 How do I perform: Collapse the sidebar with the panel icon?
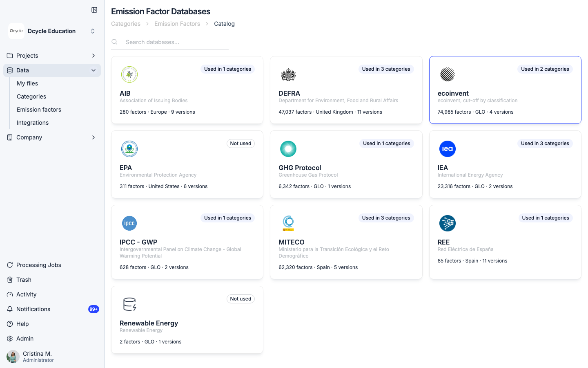(94, 10)
